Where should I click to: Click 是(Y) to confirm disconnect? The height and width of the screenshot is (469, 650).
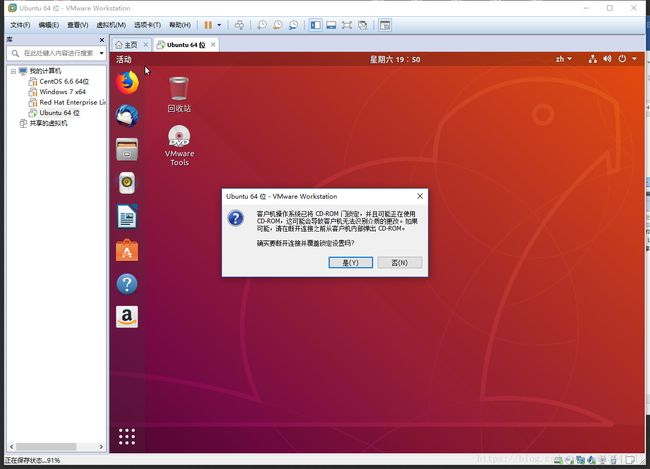[x=351, y=262]
